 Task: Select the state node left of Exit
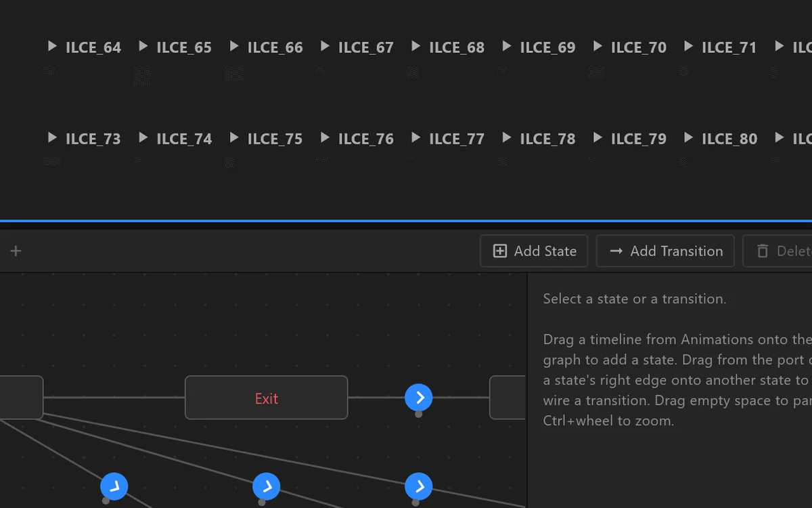point(21,398)
